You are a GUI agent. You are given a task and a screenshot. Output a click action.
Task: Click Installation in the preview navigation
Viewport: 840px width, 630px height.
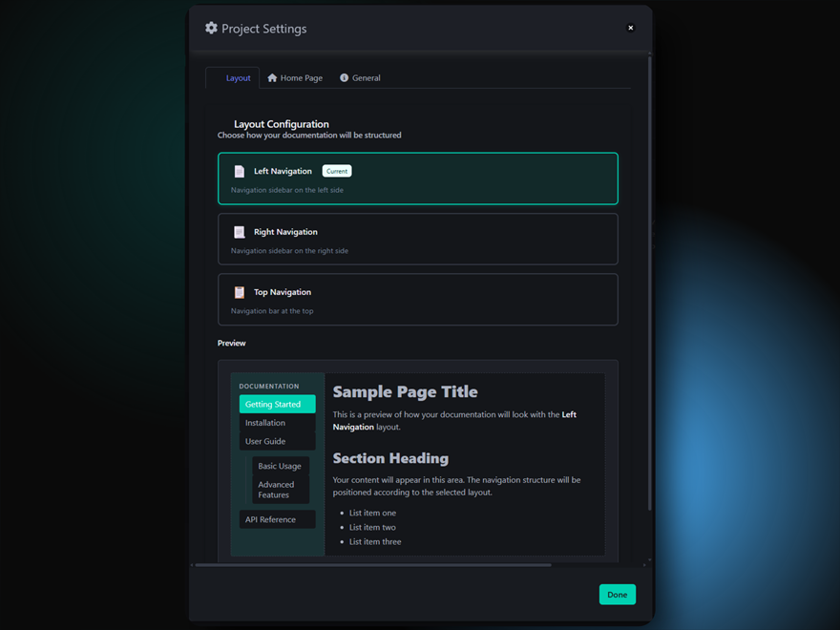pos(277,423)
